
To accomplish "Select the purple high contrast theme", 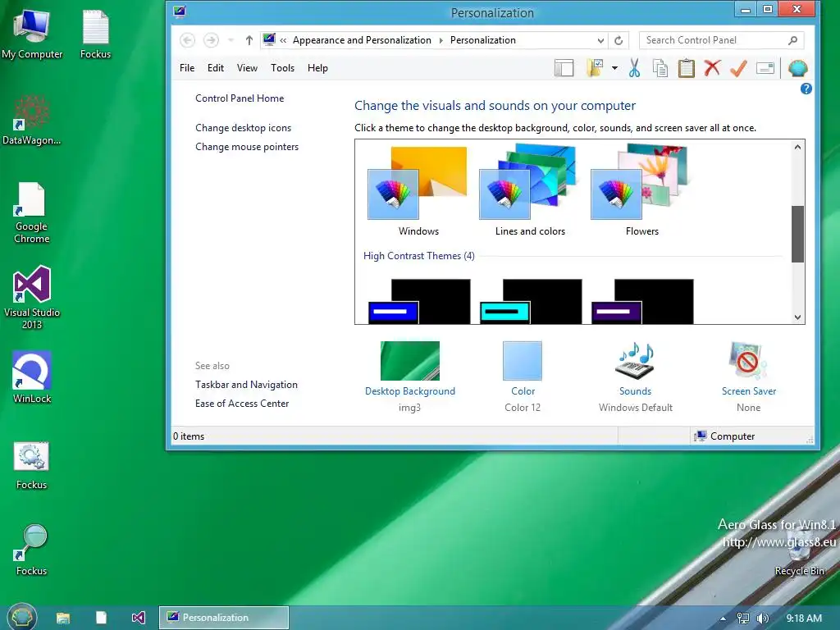I will [x=642, y=302].
